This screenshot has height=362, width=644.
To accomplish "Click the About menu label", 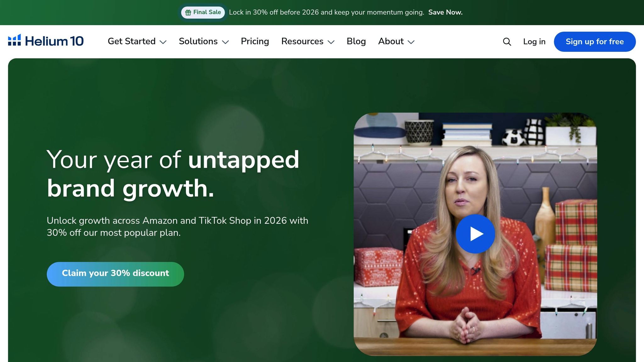I will tap(391, 41).
